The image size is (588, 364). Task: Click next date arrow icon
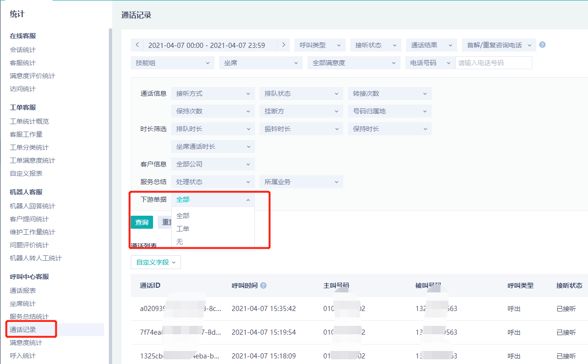click(x=283, y=45)
